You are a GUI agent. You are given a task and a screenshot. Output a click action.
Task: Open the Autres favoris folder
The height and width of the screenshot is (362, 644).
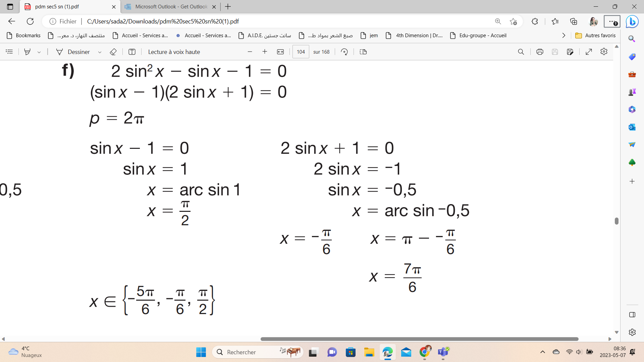[x=596, y=36]
